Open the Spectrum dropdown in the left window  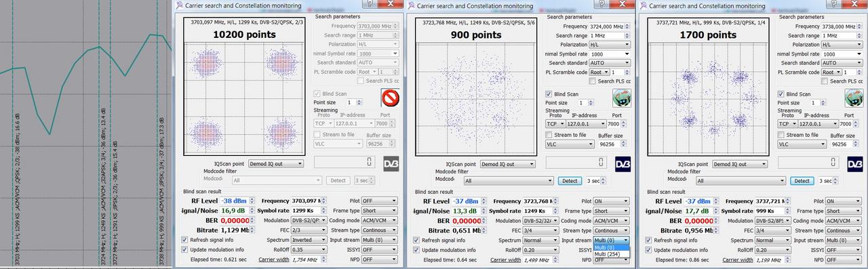[309, 241]
